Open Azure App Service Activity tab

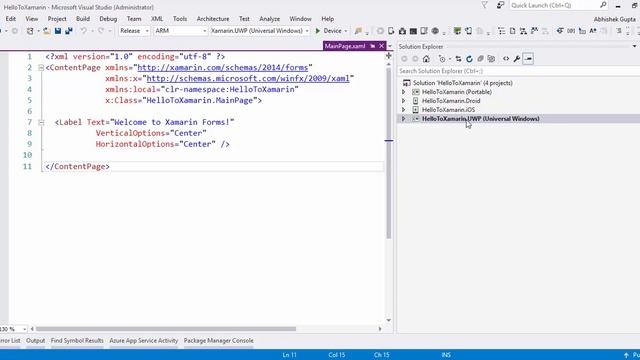point(144,340)
